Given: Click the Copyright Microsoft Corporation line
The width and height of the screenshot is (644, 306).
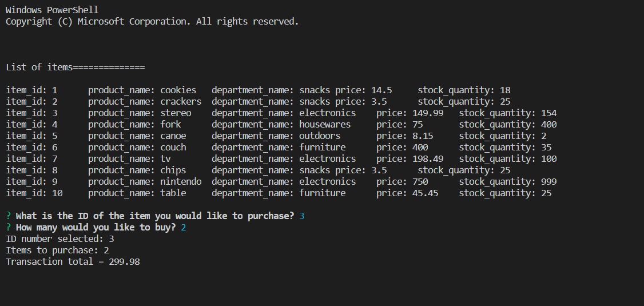Looking at the screenshot, I should click(x=152, y=21).
